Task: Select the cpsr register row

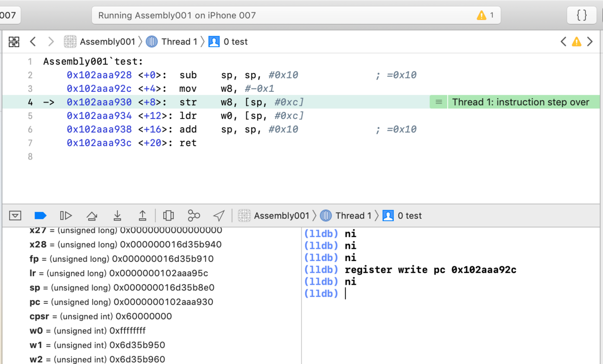Action: tap(101, 316)
